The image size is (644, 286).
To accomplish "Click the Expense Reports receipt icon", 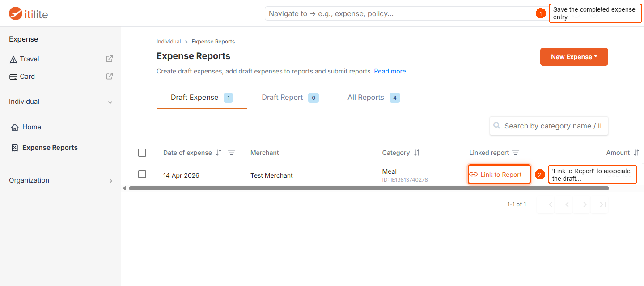I will coord(15,148).
